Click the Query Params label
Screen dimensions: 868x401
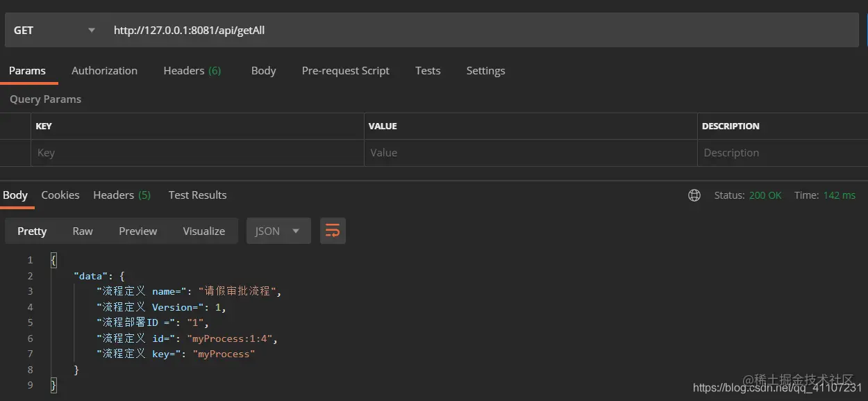pyautogui.click(x=45, y=99)
